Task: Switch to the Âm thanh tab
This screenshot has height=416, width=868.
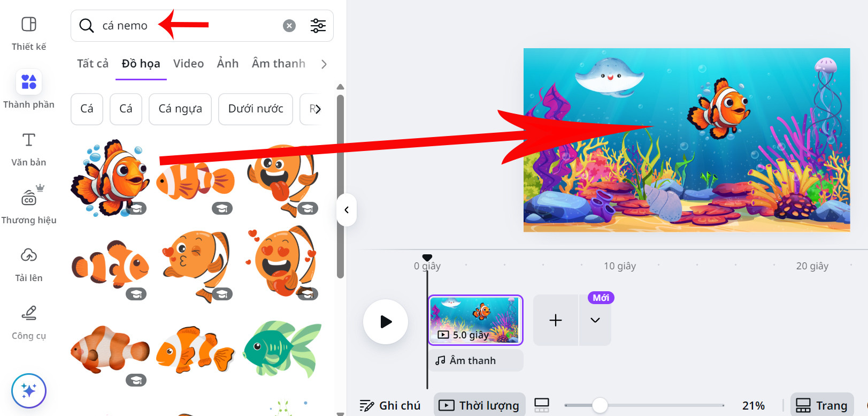Action: click(x=279, y=64)
